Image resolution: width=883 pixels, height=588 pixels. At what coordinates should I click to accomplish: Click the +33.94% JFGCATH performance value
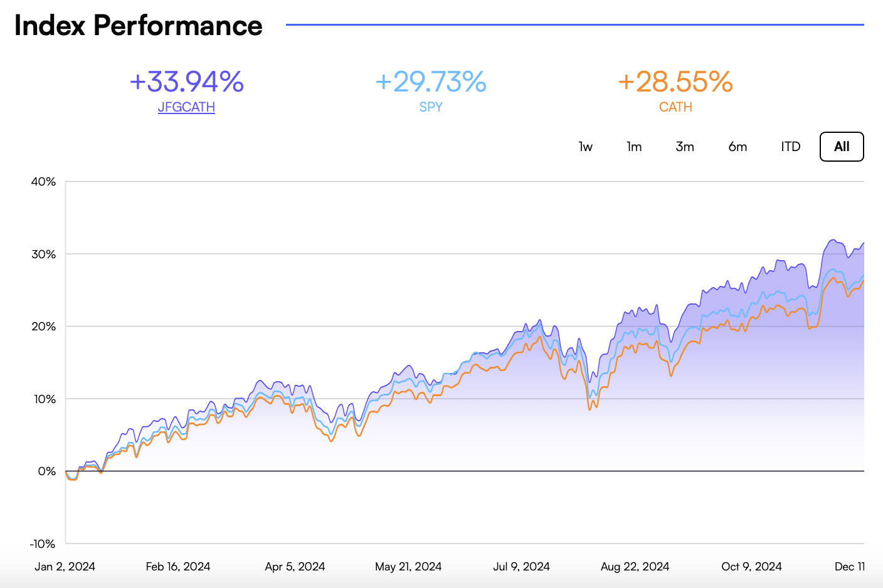coord(186,81)
